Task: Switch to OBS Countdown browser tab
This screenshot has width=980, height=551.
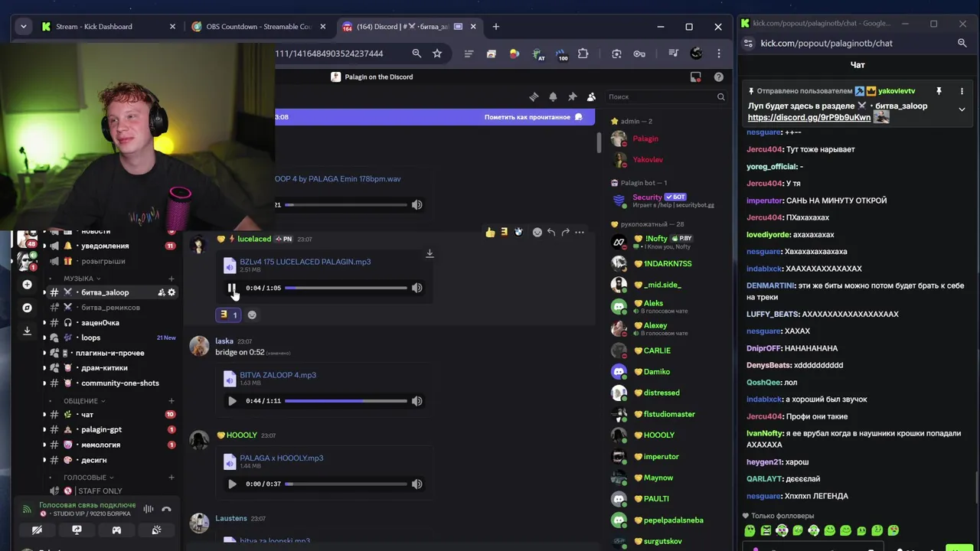Action: [259, 27]
